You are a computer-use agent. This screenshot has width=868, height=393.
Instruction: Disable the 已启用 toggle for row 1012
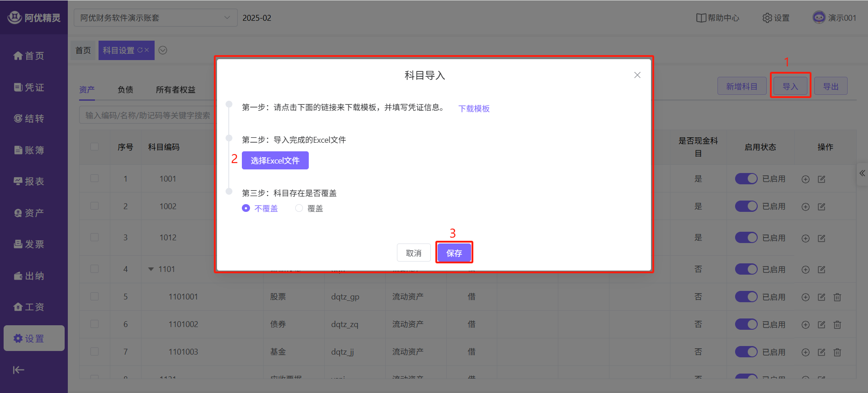click(746, 238)
